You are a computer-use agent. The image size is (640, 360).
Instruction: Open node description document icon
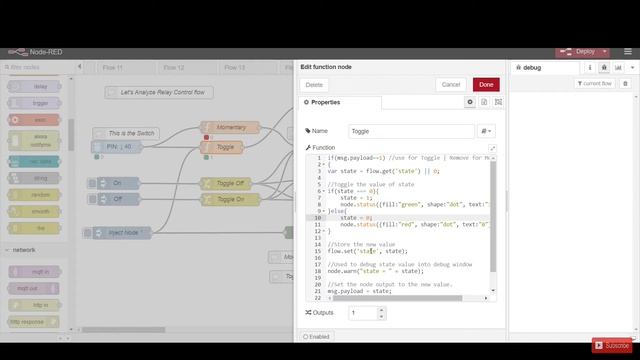coord(484,102)
